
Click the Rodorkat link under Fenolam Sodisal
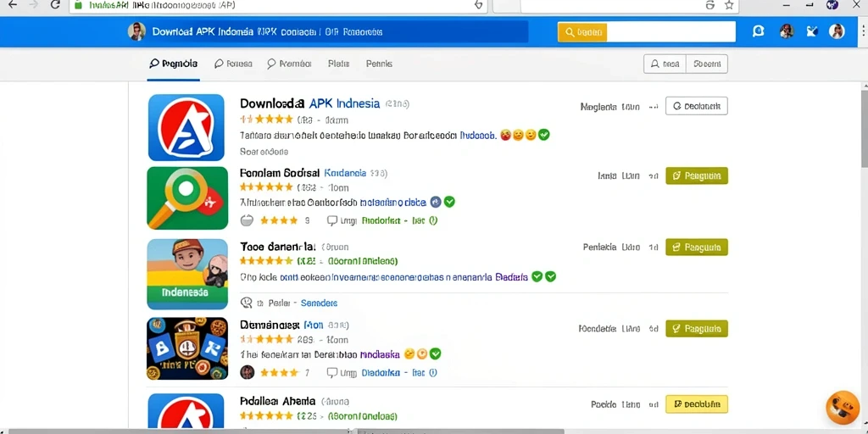(x=381, y=220)
